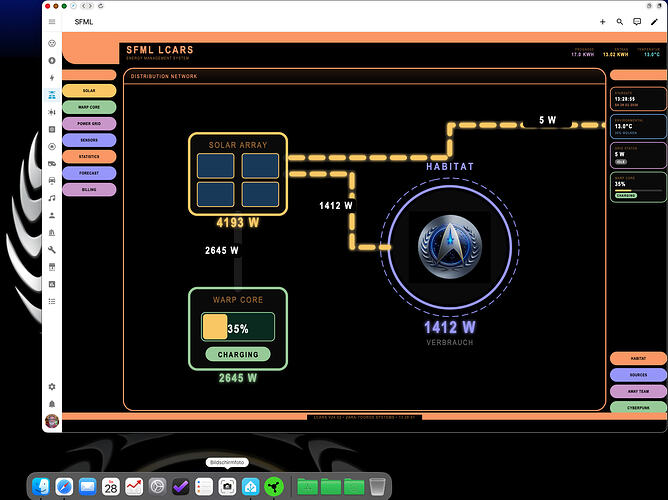Click the CHARGING badge in Warp Core box
This screenshot has height=500, width=668.
pyautogui.click(x=238, y=354)
